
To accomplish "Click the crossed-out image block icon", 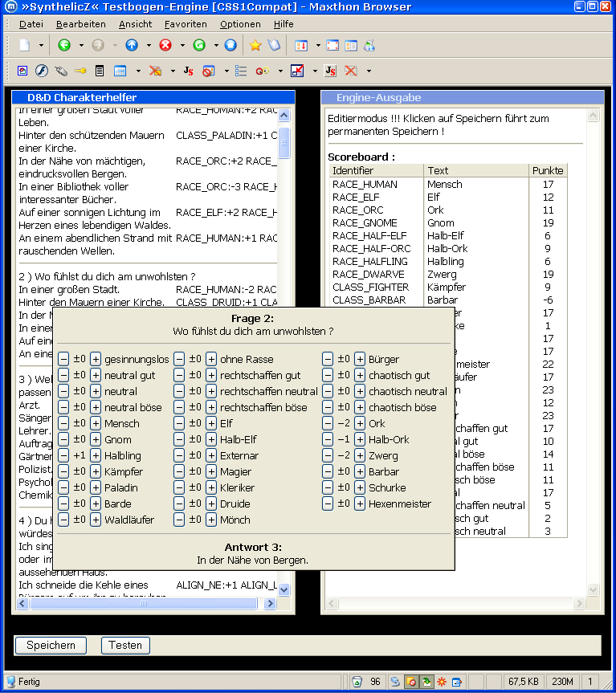I will (155, 71).
